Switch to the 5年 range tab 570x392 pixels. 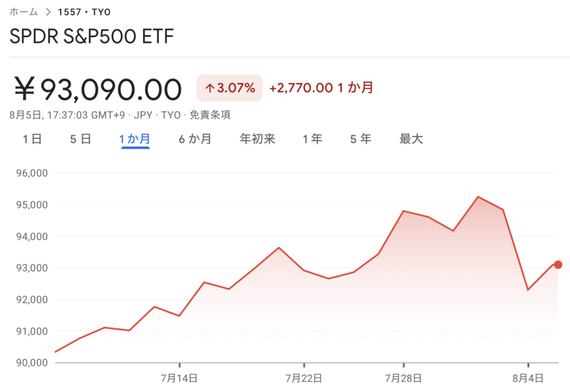tap(361, 139)
